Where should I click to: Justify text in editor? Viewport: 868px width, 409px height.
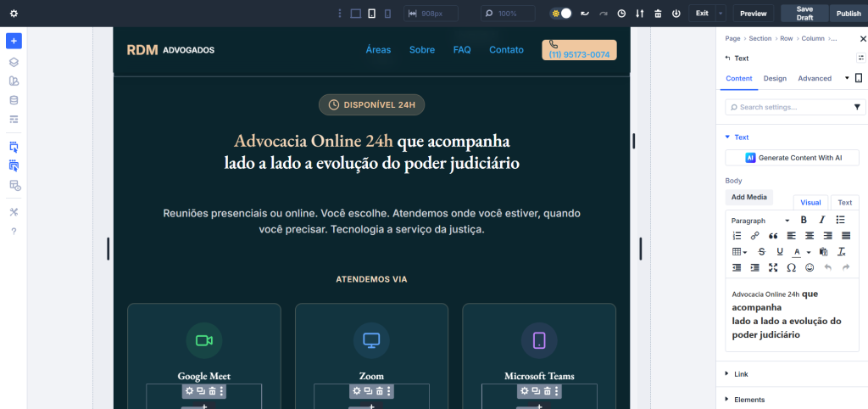click(846, 236)
